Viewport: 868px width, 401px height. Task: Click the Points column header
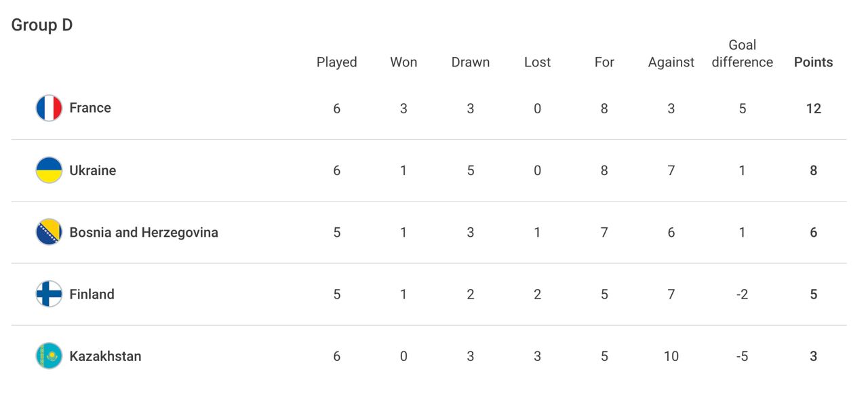813,62
